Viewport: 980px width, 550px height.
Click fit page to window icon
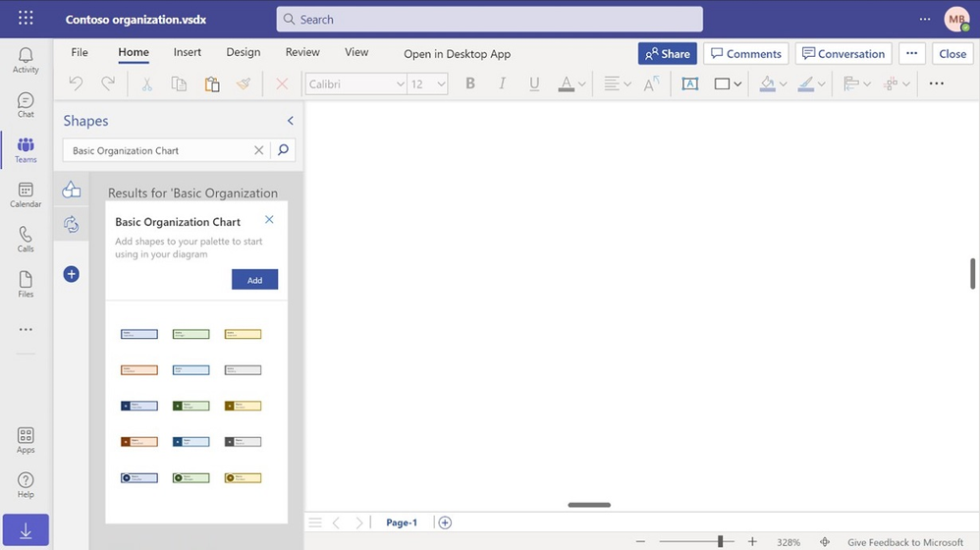(x=825, y=542)
